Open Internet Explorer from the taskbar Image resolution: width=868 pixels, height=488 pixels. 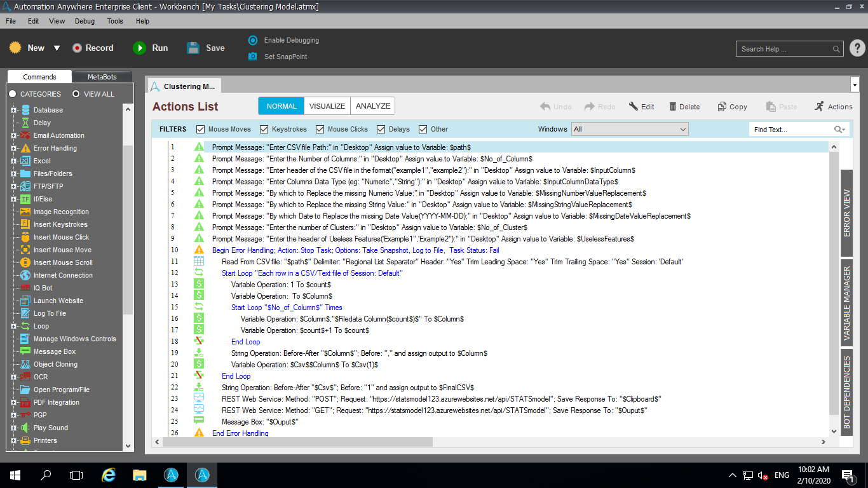tap(109, 475)
